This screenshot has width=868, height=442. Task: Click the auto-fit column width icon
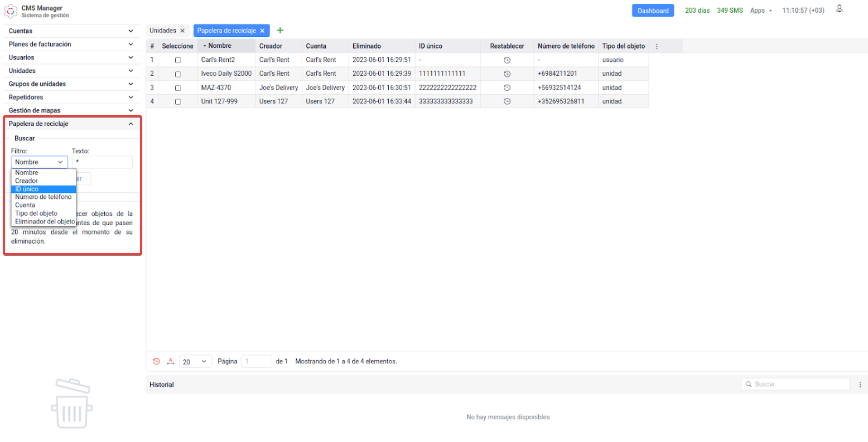coord(171,362)
